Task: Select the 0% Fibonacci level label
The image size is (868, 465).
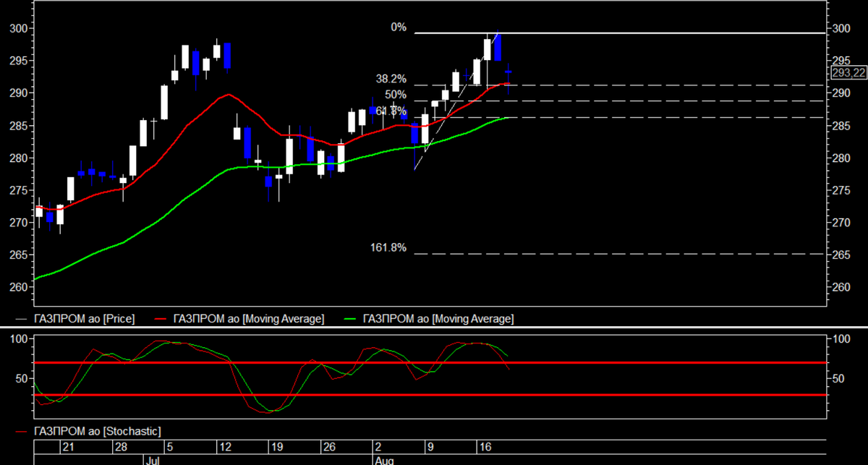Action: tap(399, 27)
